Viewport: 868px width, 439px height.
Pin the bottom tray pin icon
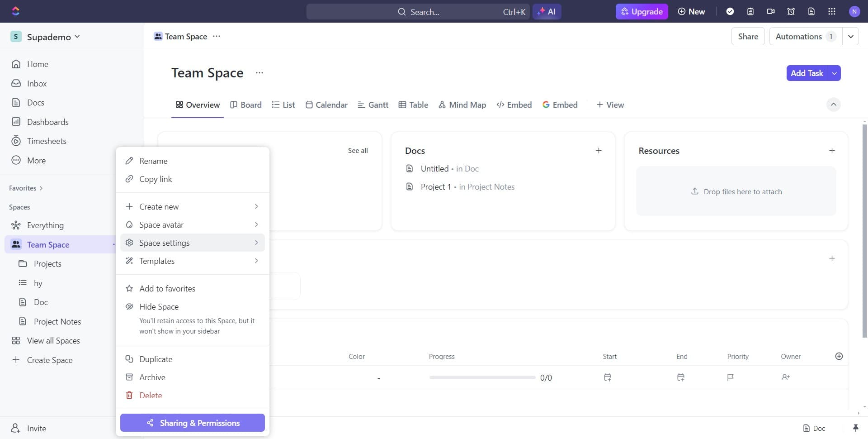coord(855,428)
